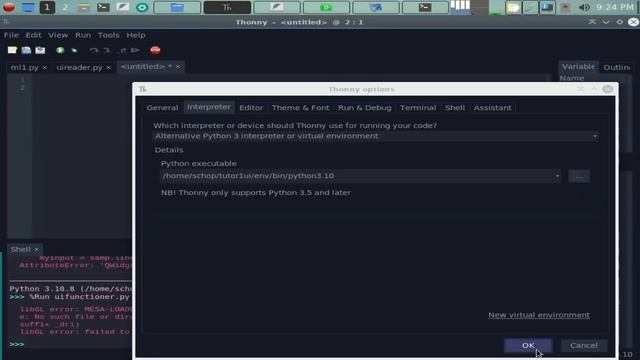Click the terminal window button in taskbar
This screenshot has width=640, height=360.
[425, 7]
